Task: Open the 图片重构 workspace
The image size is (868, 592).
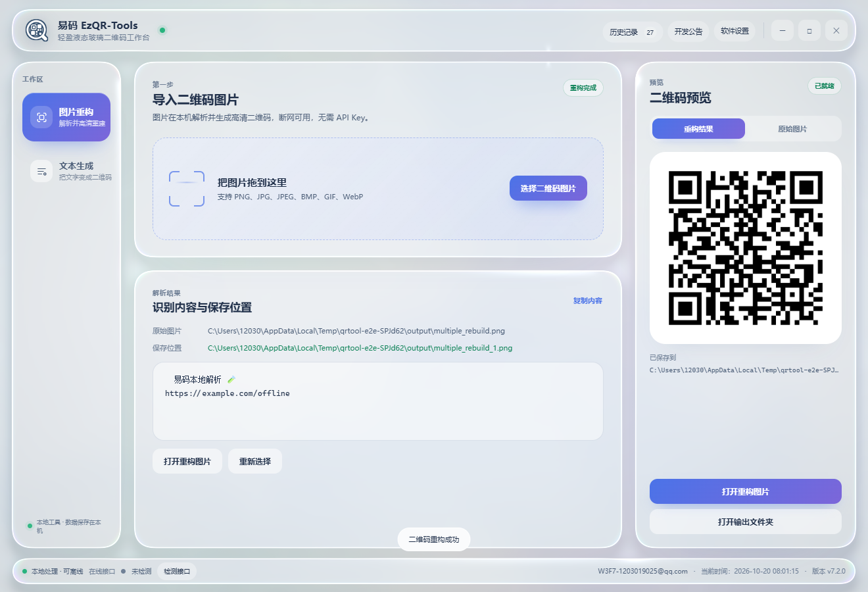Action: pos(66,117)
